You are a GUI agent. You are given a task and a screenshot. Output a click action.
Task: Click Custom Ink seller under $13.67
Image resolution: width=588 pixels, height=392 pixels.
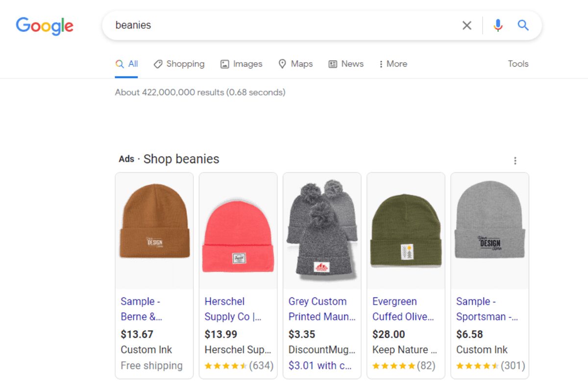147,350
